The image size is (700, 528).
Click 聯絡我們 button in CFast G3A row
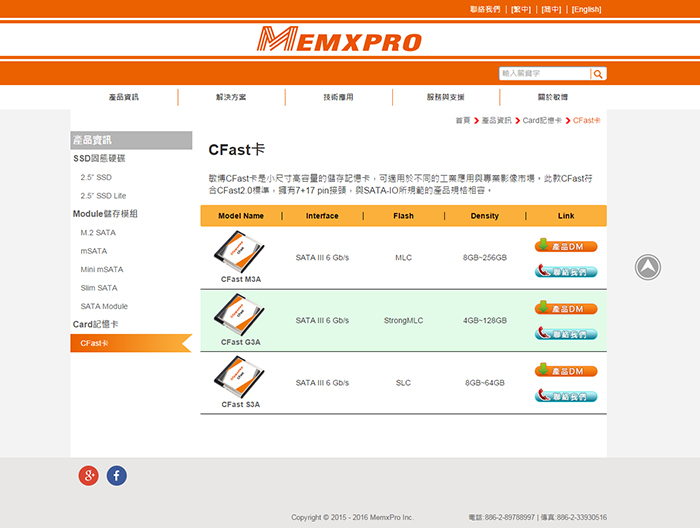point(566,333)
